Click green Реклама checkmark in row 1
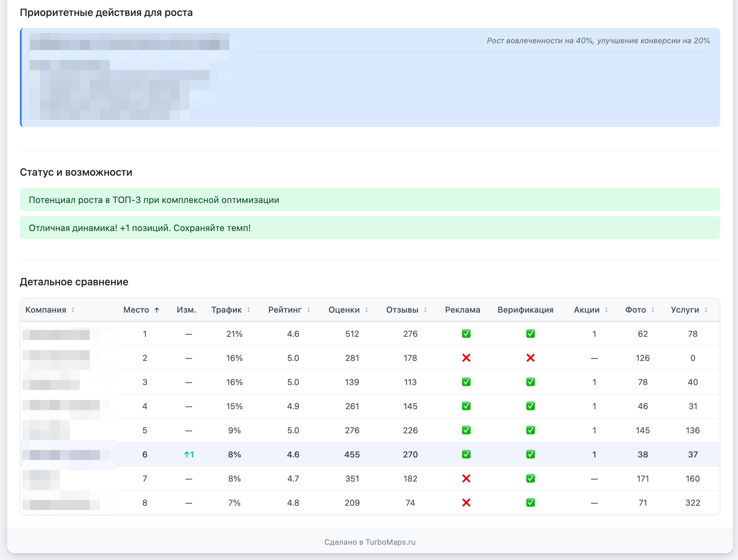The height and width of the screenshot is (560, 738). pyautogui.click(x=466, y=334)
